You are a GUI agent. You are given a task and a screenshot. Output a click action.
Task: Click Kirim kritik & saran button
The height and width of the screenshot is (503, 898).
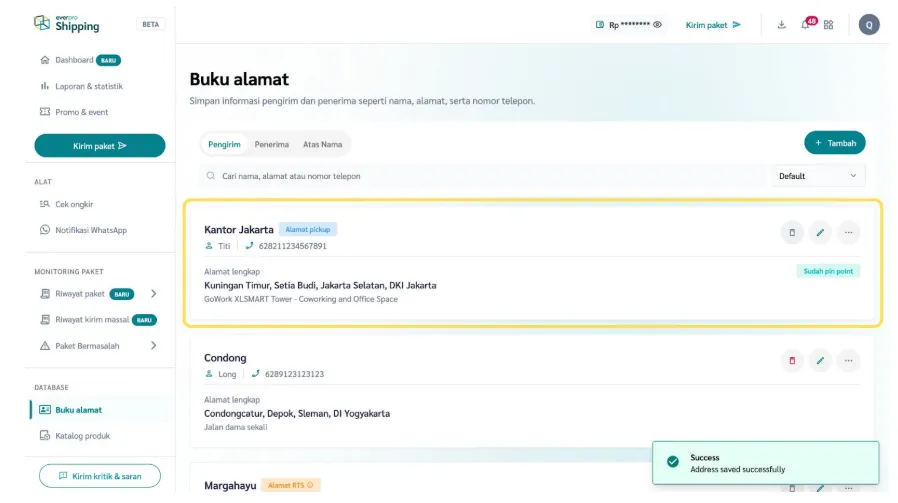click(x=100, y=476)
